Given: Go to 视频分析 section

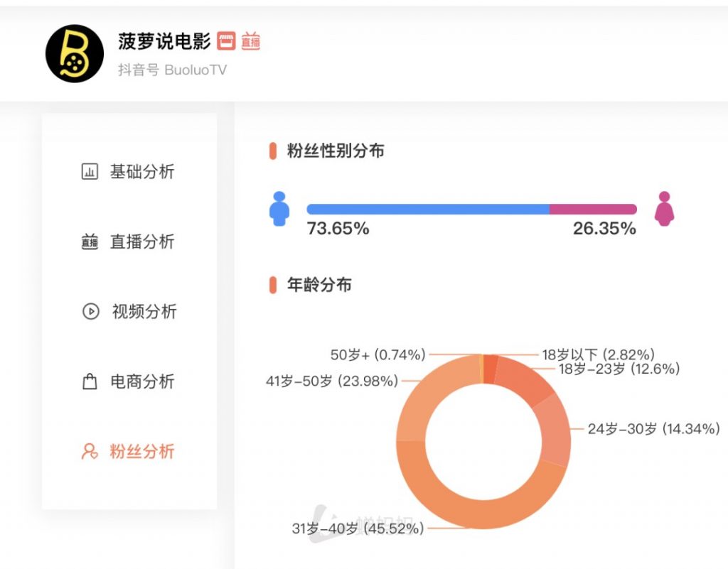Looking at the screenshot, I should click(x=144, y=311).
